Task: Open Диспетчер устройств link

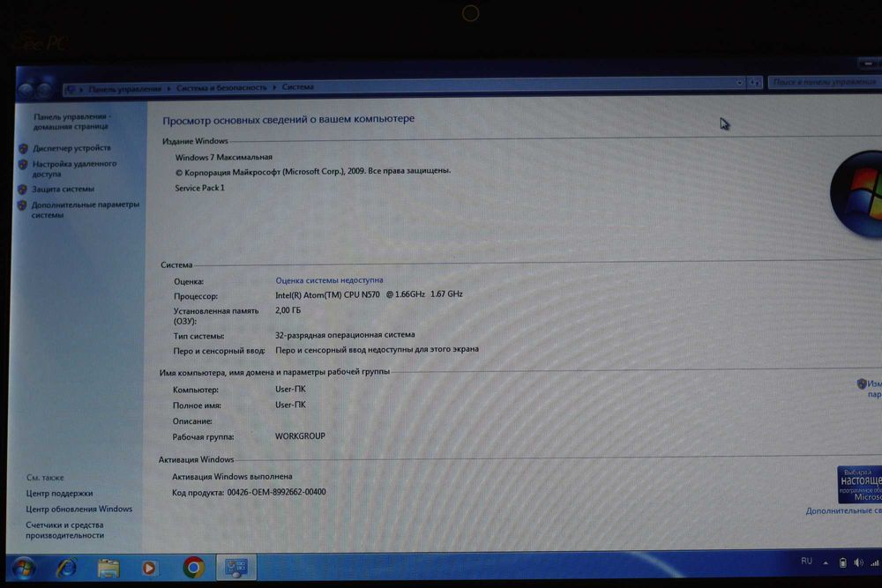Action: tap(71, 148)
